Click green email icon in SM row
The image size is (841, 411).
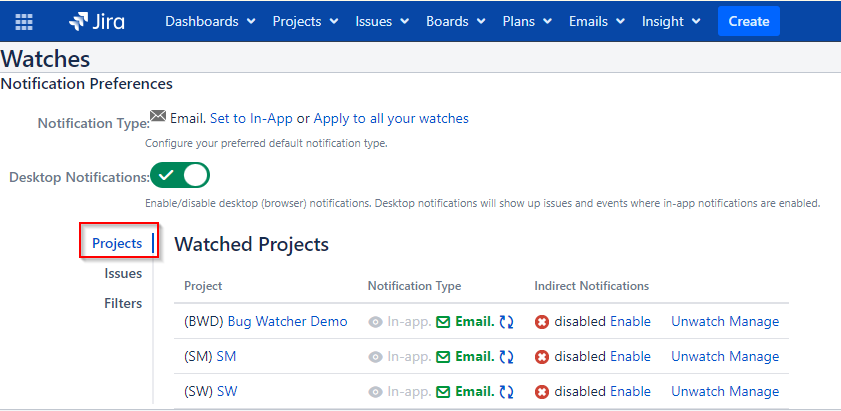(443, 357)
